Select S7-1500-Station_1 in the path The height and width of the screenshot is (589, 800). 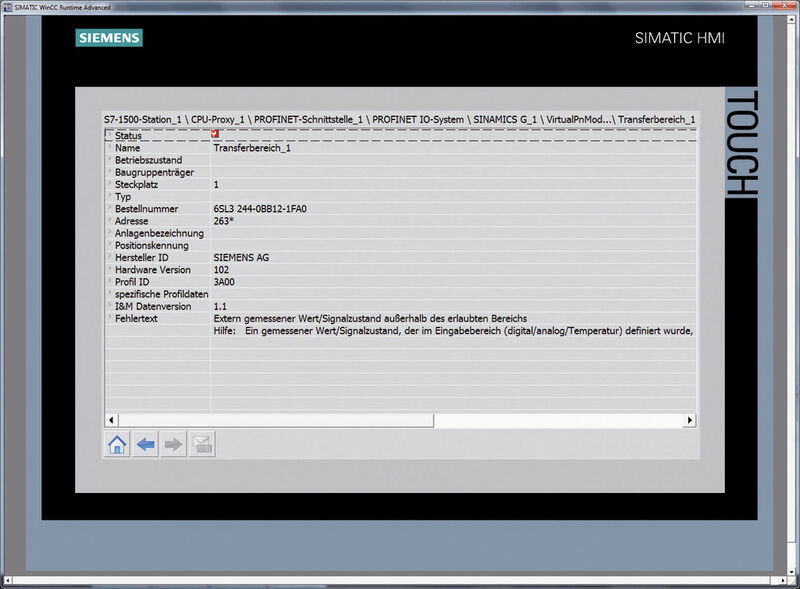[x=143, y=119]
